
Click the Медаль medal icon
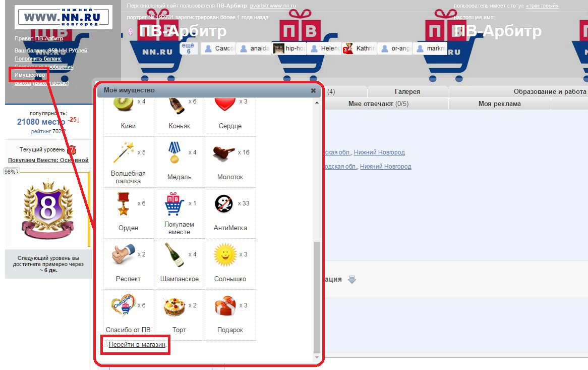pyautogui.click(x=174, y=152)
